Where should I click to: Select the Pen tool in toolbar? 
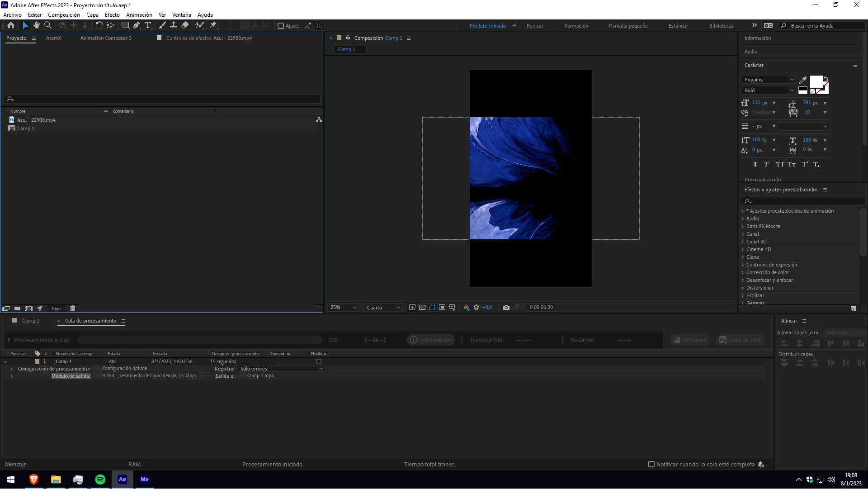(x=137, y=26)
